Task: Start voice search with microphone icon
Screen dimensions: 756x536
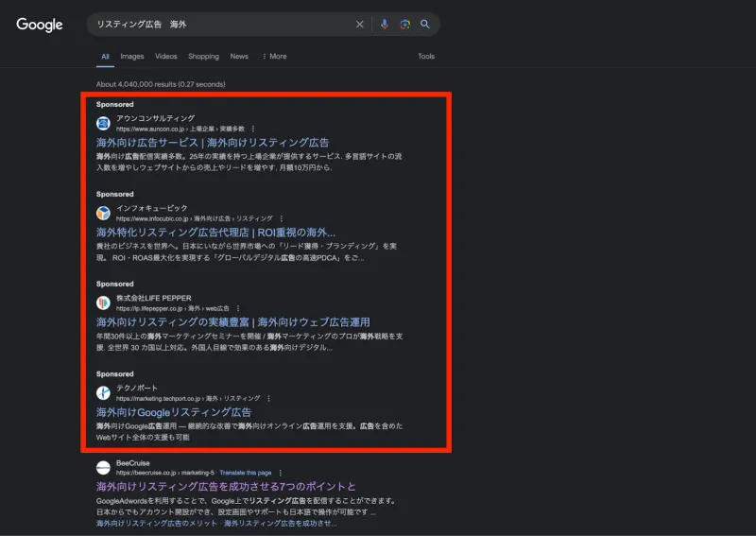Action: coord(385,25)
